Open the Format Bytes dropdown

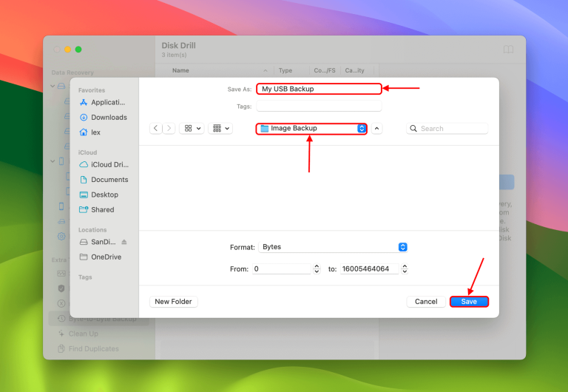click(333, 247)
